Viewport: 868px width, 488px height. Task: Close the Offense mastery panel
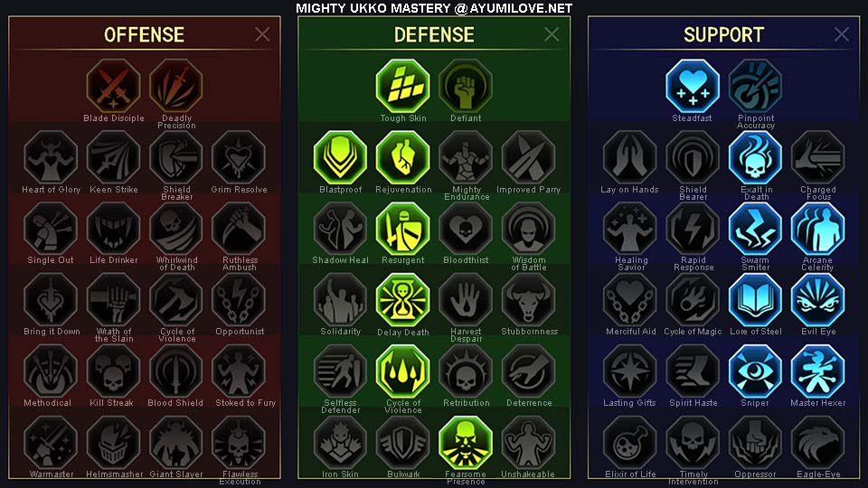click(262, 34)
